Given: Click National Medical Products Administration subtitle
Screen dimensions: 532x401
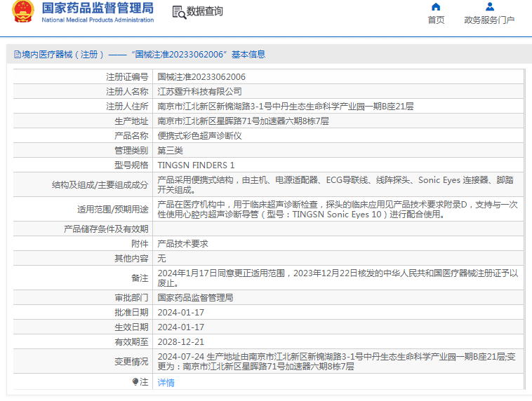Looking at the screenshot, I should 98,20.
